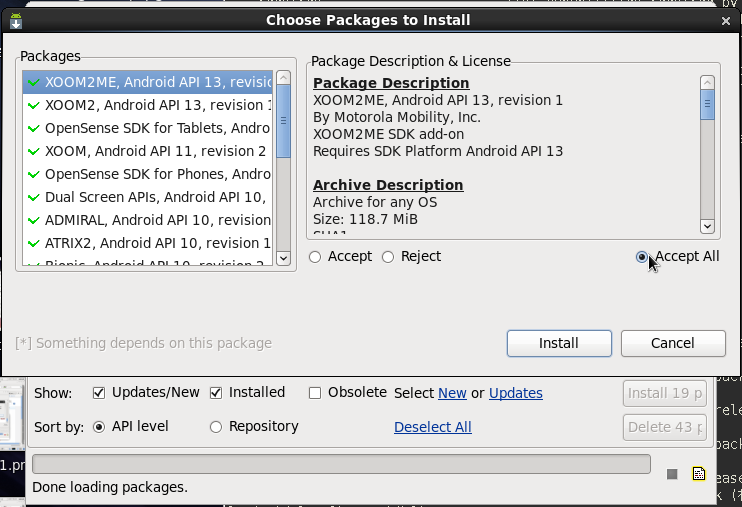Viewport: 742px width, 507px height.
Task: Select the XOOM, Android API 11 package
Action: (155, 151)
